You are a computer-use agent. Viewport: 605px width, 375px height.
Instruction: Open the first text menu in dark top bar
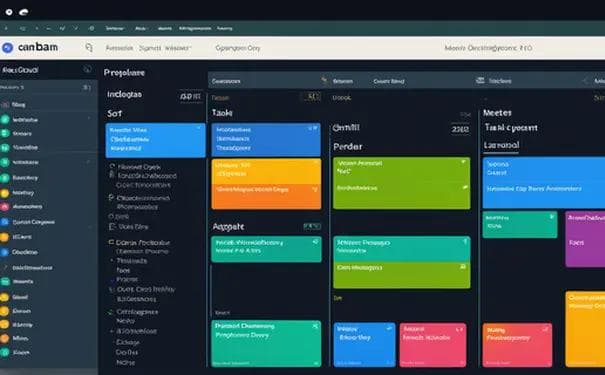[x=115, y=28]
